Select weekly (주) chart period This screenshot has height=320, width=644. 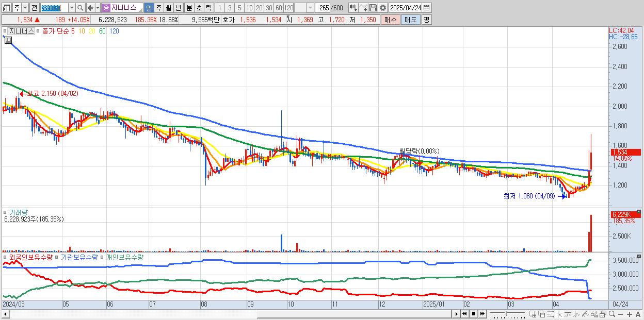click(158, 8)
